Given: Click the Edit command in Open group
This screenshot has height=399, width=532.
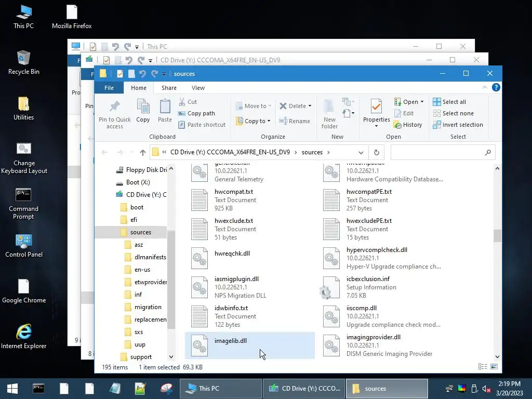Looking at the screenshot, I should (x=404, y=113).
